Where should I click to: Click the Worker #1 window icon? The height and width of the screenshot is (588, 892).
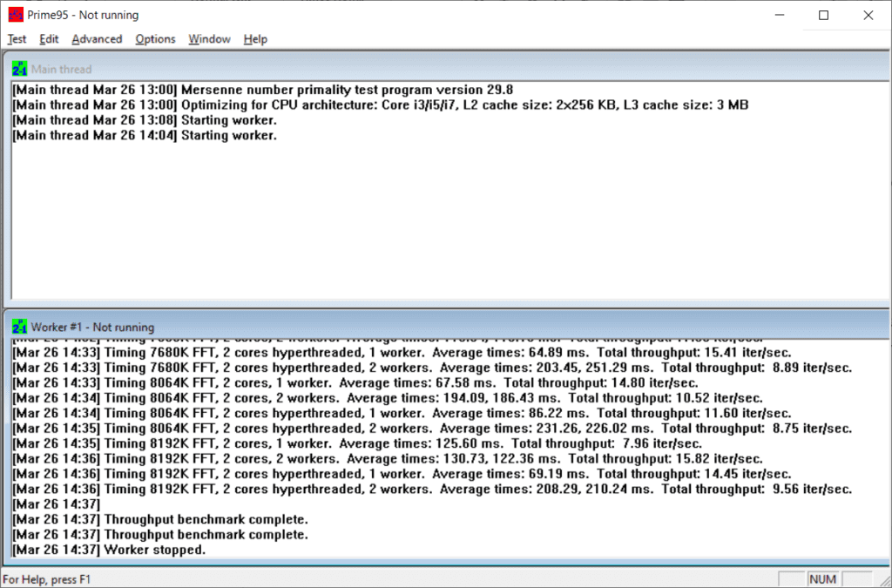pyautogui.click(x=19, y=327)
